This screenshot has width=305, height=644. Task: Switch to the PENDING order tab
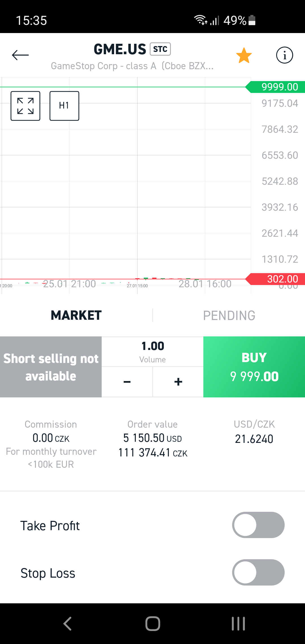(x=229, y=316)
